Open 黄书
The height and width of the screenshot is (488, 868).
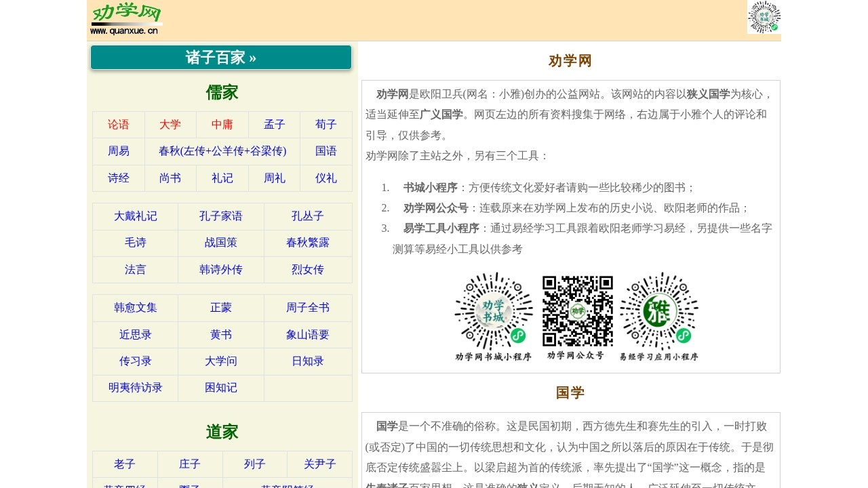(221, 334)
